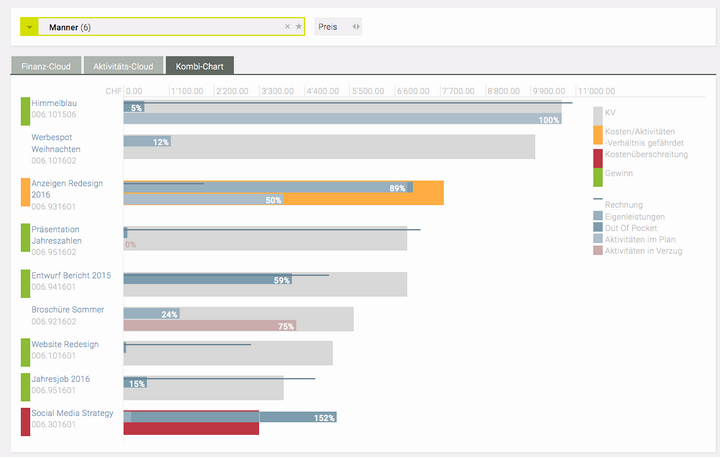Open the Anzeigen Redesign 2016 project
The image size is (720, 458).
67,189
